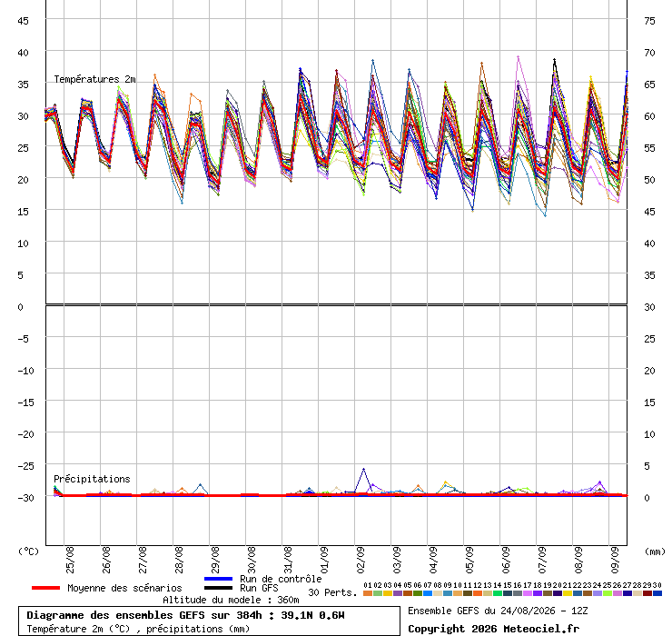Click the 'Diagramme des ensembles GEFS' title box
Image resolution: width=672 pixels, height=636 pixels.
(209, 621)
